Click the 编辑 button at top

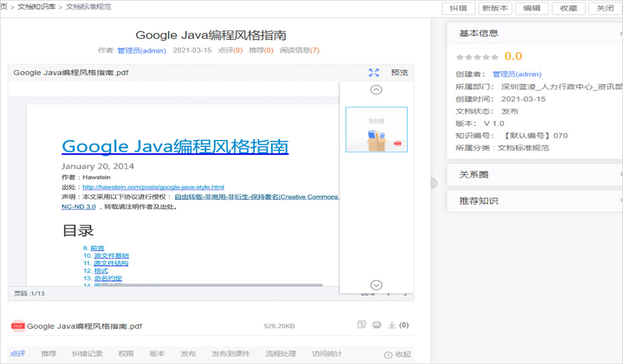point(532,8)
